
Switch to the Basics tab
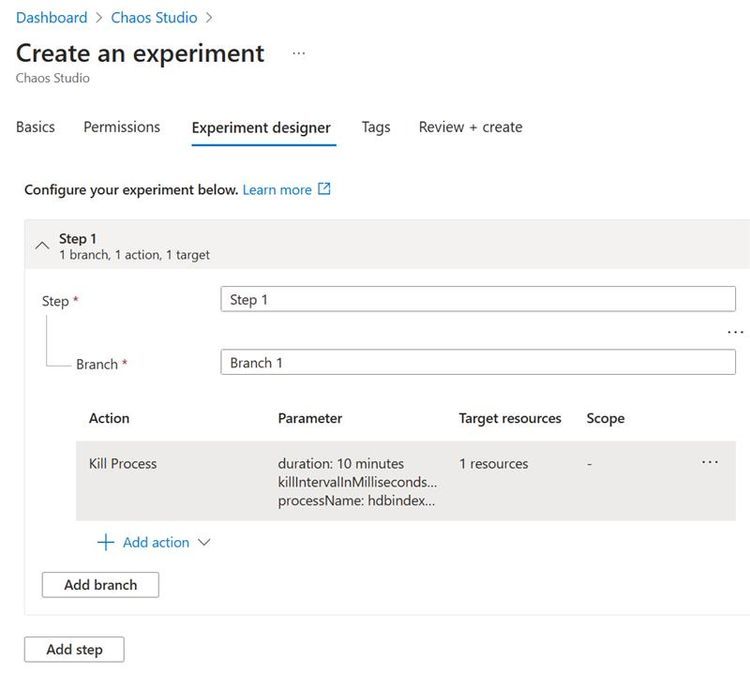click(36, 127)
